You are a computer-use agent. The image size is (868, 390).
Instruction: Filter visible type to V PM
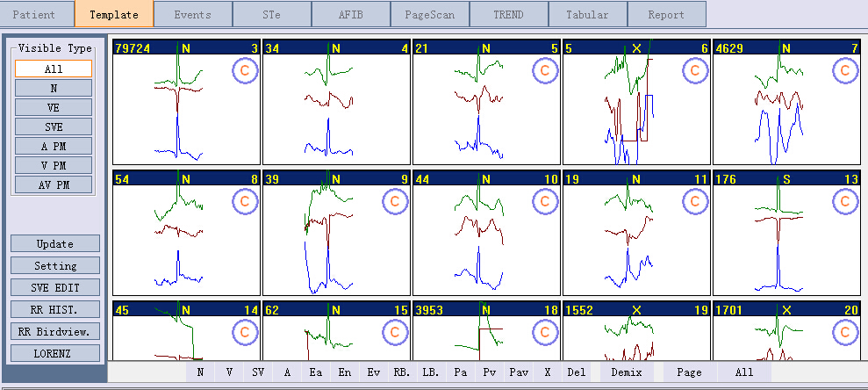pos(54,165)
